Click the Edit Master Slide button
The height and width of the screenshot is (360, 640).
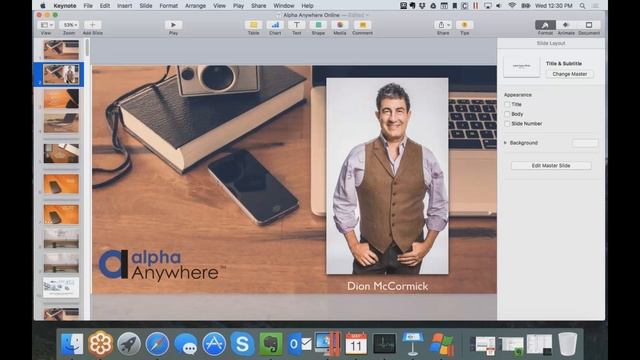(551, 166)
